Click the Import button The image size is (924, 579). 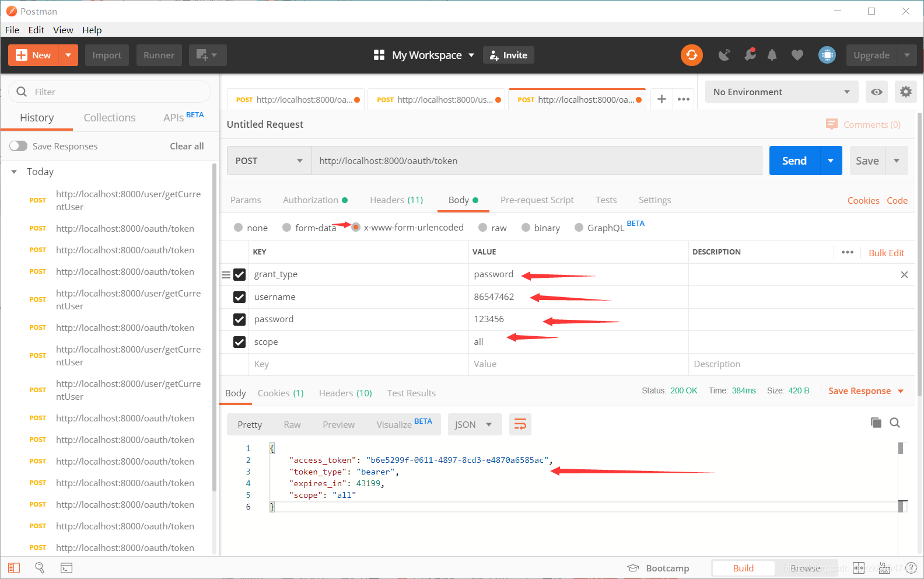[107, 55]
